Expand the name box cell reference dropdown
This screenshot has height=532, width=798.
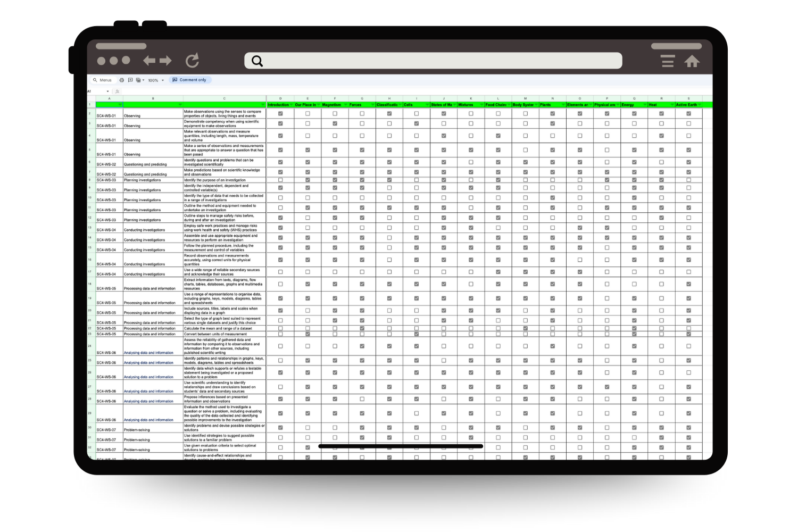(x=107, y=92)
